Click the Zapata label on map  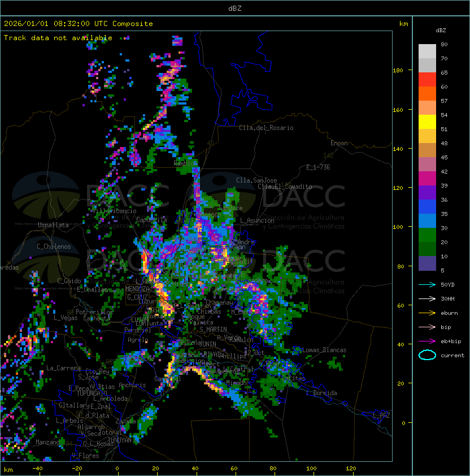pos(125,421)
